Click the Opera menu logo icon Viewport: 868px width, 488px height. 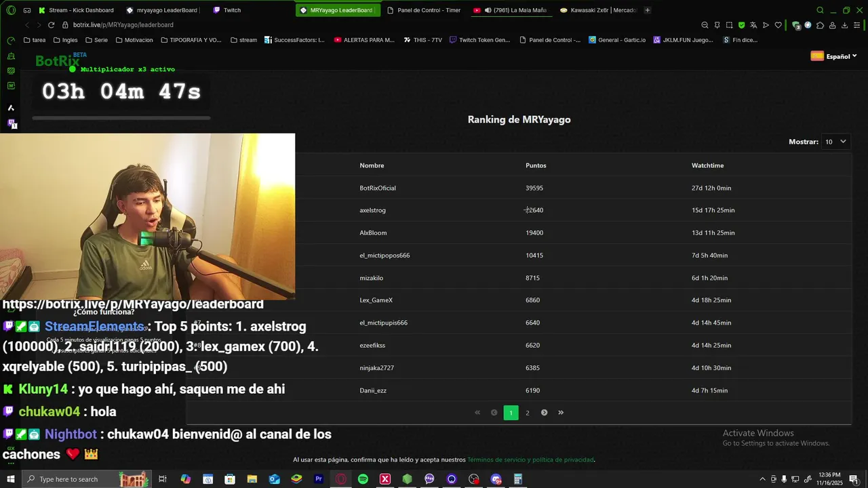point(11,10)
